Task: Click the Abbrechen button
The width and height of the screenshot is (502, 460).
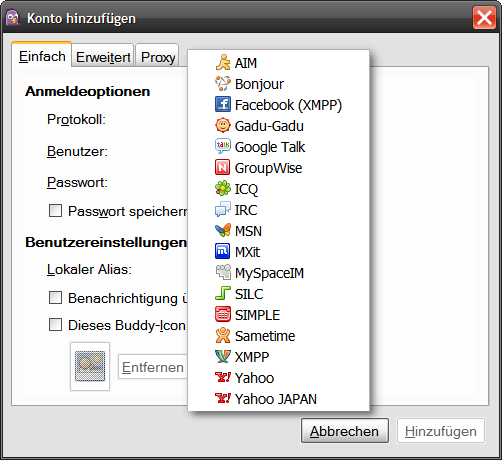Action: tap(345, 431)
